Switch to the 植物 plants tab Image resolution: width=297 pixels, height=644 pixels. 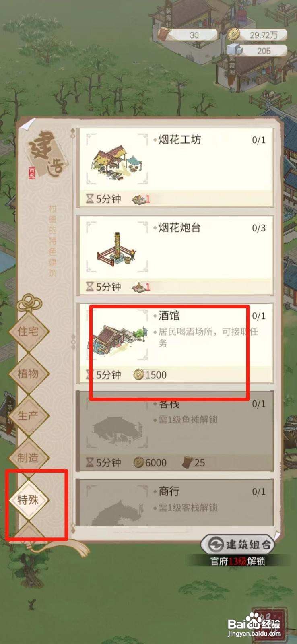28,374
